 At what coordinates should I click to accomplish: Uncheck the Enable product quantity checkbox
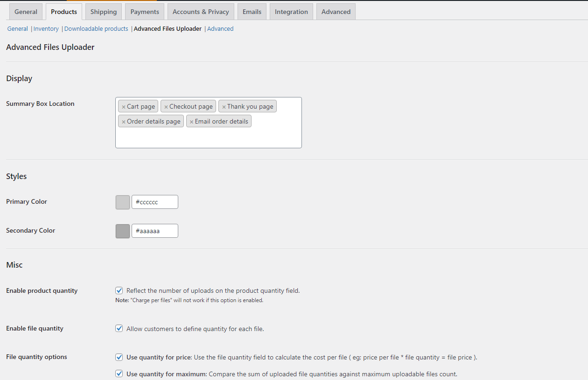pyautogui.click(x=119, y=290)
